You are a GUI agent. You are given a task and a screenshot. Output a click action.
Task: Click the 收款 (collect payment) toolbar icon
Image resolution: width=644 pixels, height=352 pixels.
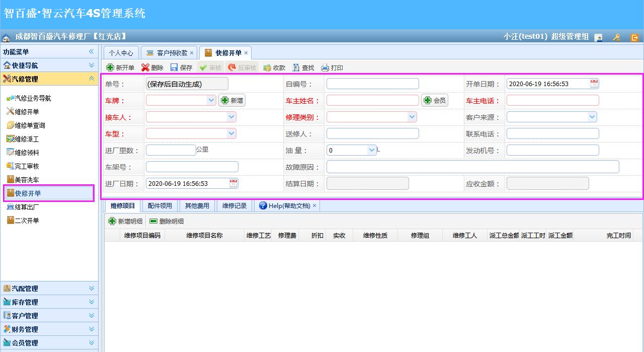click(274, 67)
